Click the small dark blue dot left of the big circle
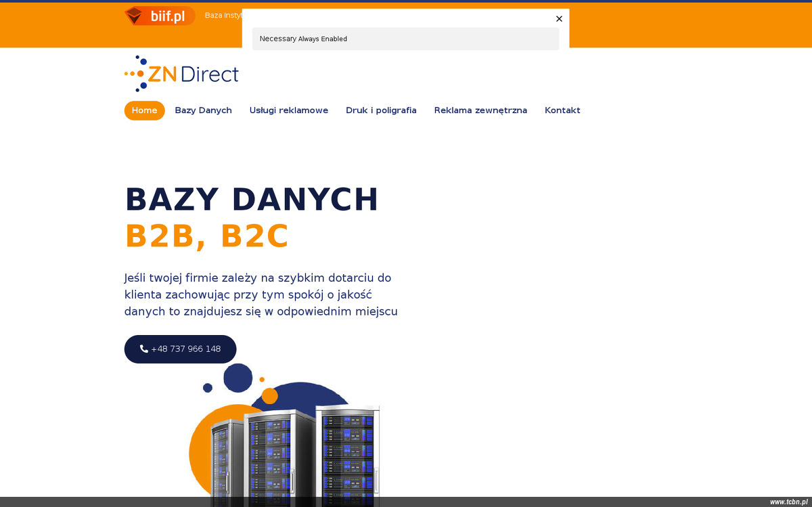This screenshot has height=507, width=812. tap(208, 388)
